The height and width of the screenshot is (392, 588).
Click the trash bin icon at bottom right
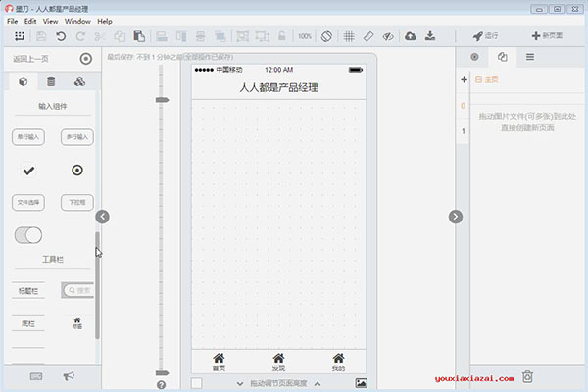[527, 376]
